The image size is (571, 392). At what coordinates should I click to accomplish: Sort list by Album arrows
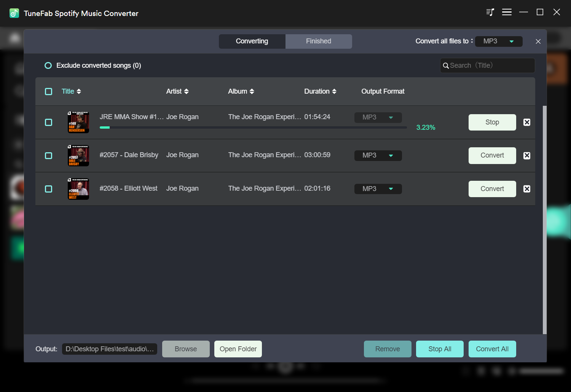click(x=252, y=91)
